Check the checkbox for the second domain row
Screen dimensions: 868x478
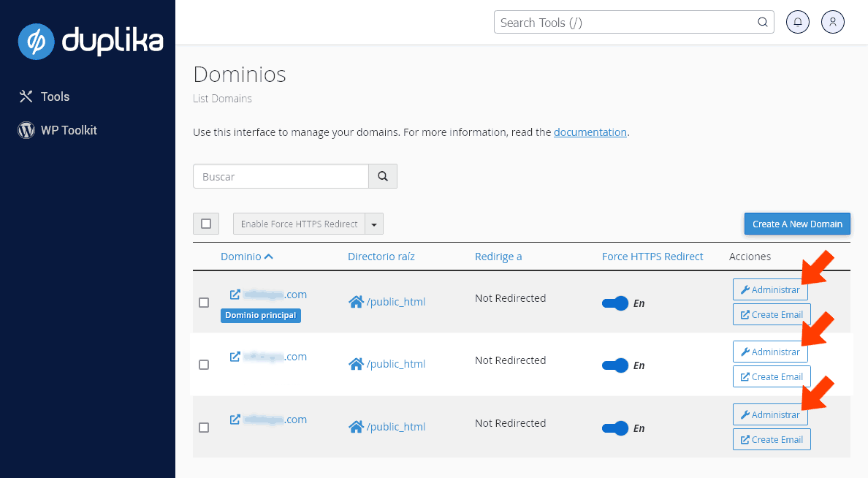click(x=204, y=365)
